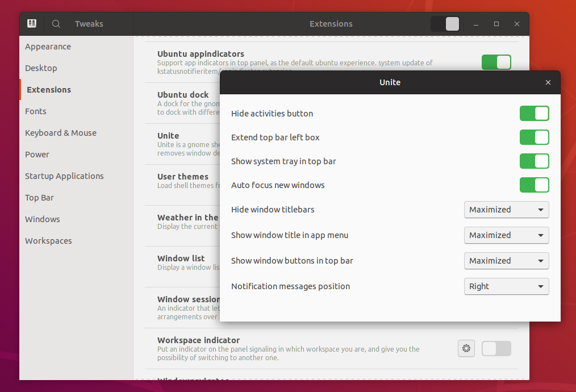Go to Startup Applications settings
Image resolution: width=576 pixels, height=392 pixels.
tap(64, 176)
